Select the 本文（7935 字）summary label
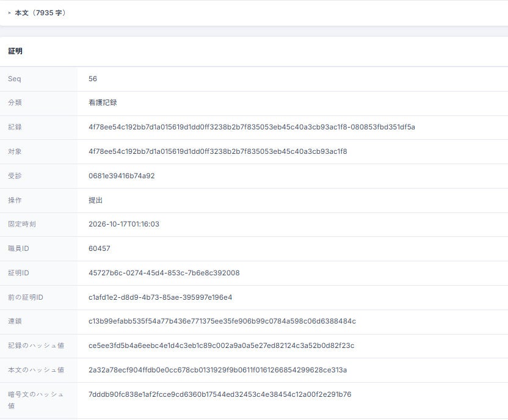508x420 pixels. [40, 13]
